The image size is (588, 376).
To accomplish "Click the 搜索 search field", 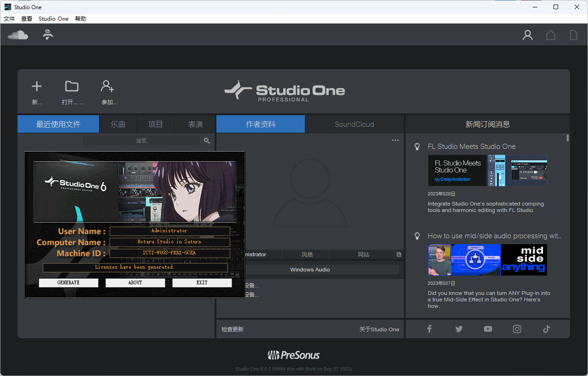I will click(x=141, y=141).
